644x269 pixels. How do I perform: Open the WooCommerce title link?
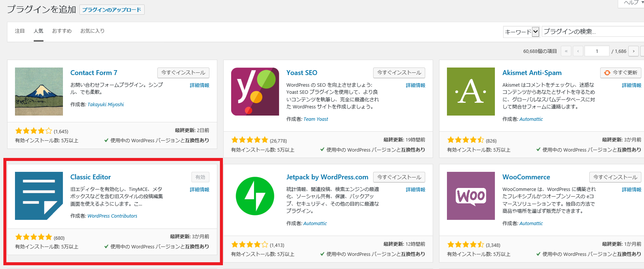point(526,177)
